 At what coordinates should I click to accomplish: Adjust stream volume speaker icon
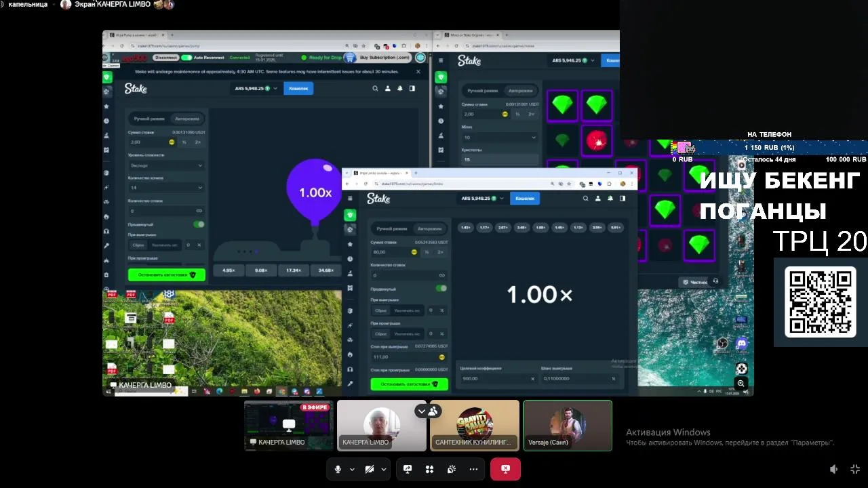(x=834, y=469)
